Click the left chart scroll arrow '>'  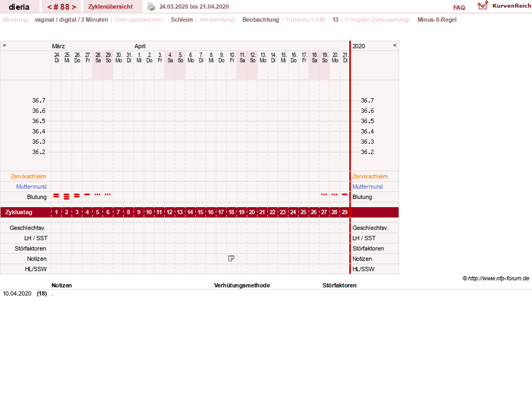pyautogui.click(x=4, y=45)
